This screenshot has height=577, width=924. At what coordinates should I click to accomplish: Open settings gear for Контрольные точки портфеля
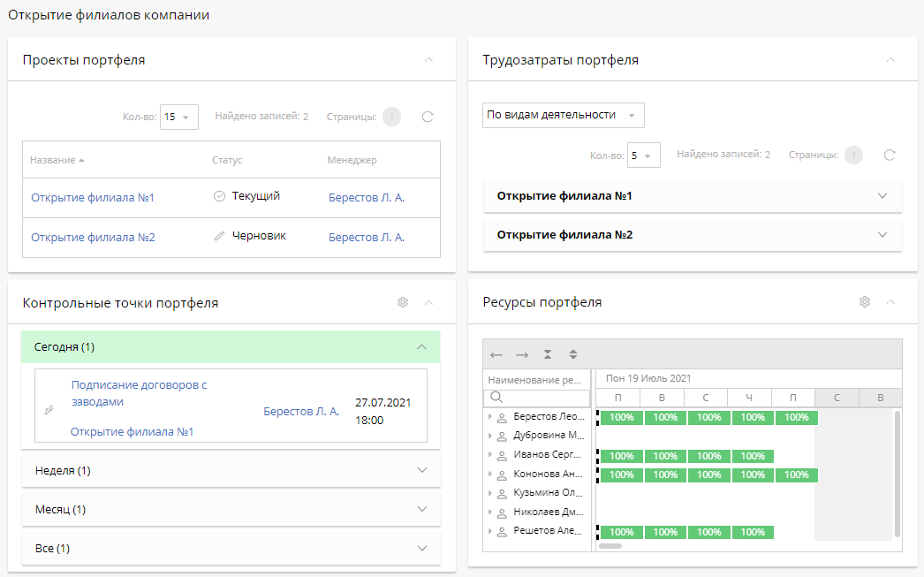pyautogui.click(x=403, y=302)
